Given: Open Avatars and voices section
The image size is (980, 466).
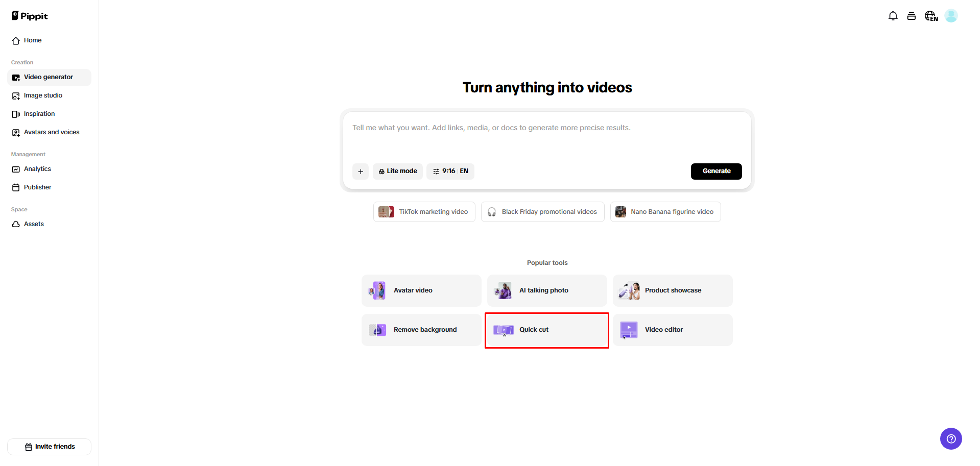Looking at the screenshot, I should (51, 132).
